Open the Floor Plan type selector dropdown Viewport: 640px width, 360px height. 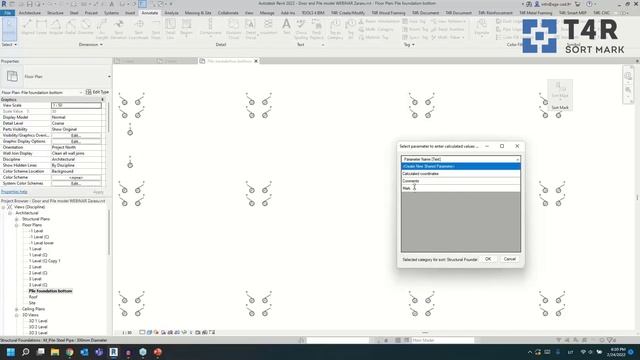(109, 76)
